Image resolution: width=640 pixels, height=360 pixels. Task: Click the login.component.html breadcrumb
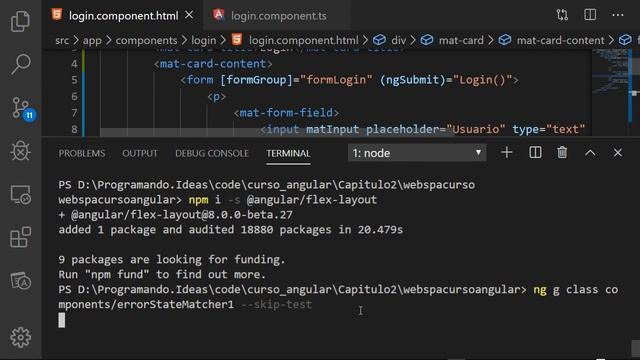303,40
